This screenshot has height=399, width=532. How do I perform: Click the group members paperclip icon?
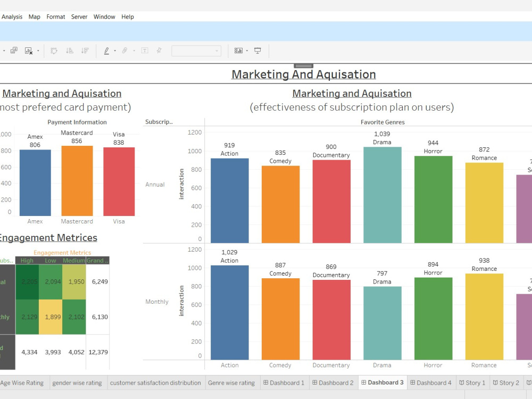click(x=125, y=50)
